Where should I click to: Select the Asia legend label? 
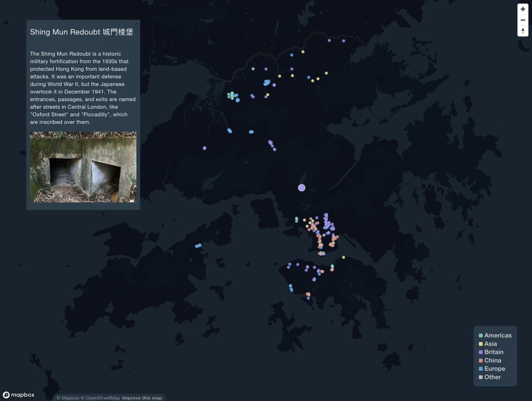point(491,344)
